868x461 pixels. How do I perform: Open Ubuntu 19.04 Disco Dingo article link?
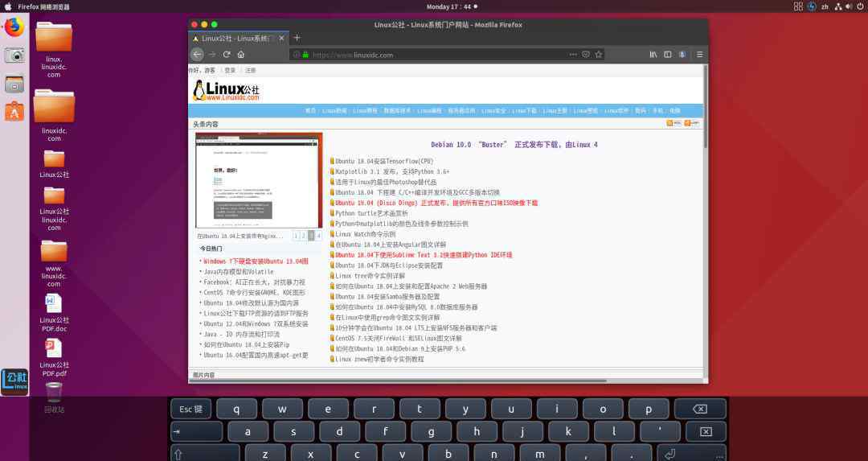tap(436, 203)
